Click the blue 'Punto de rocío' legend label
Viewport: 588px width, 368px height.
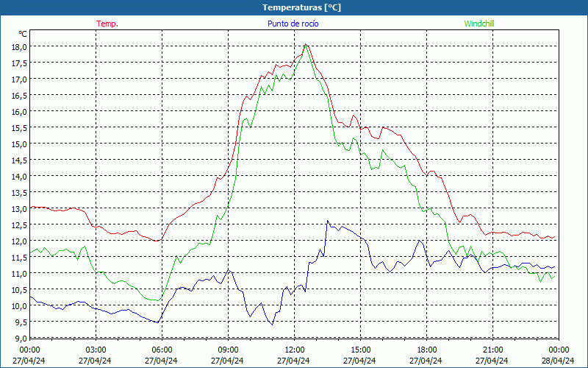[x=293, y=24]
